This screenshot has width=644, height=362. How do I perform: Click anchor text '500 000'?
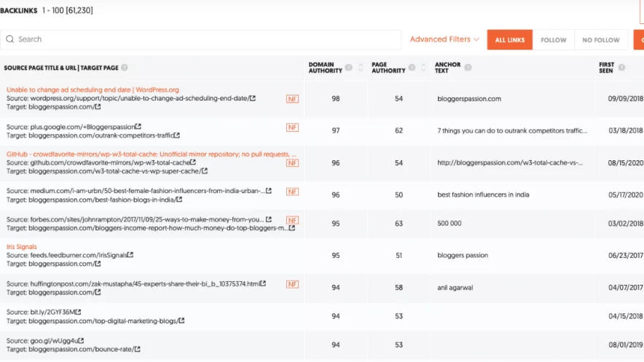coord(449,224)
